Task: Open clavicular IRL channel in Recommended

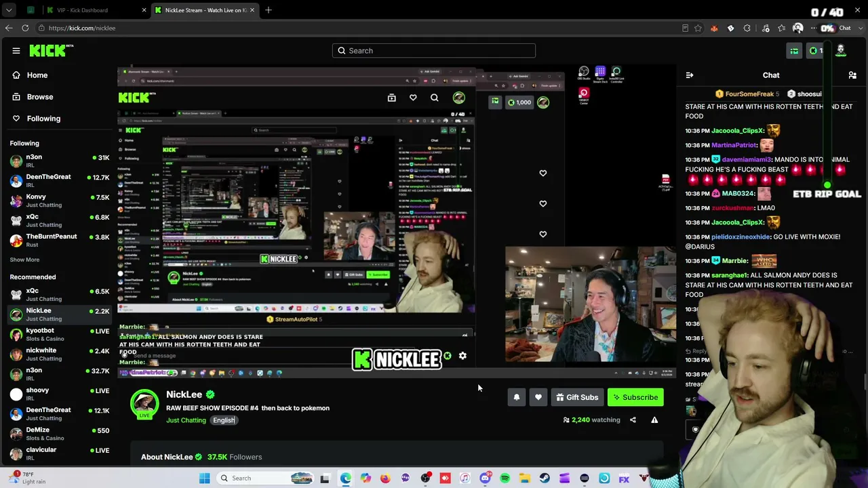Action: pyautogui.click(x=60, y=453)
